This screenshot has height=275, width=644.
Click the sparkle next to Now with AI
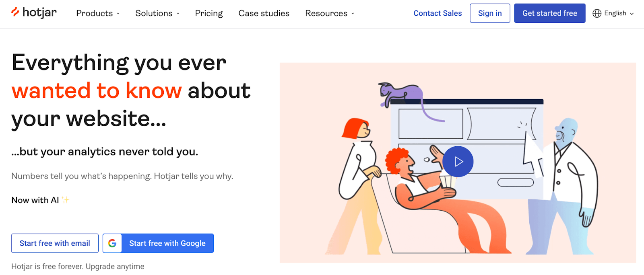point(65,199)
